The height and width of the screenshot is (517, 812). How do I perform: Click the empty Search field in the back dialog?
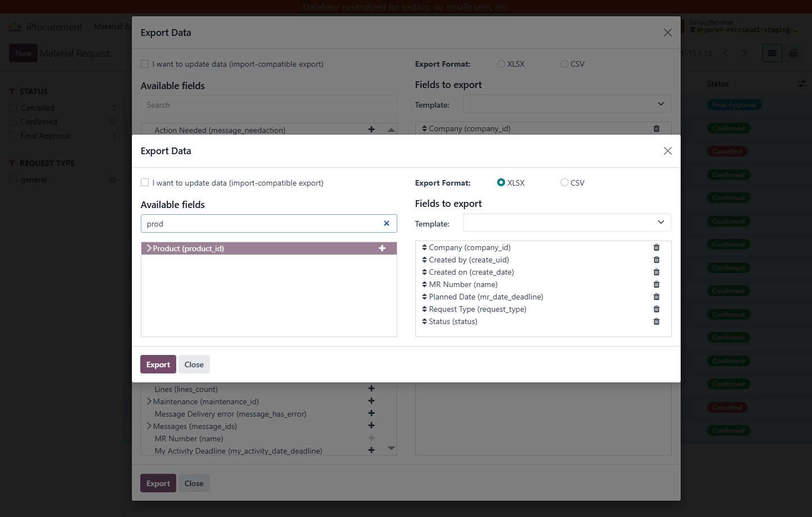tap(269, 105)
